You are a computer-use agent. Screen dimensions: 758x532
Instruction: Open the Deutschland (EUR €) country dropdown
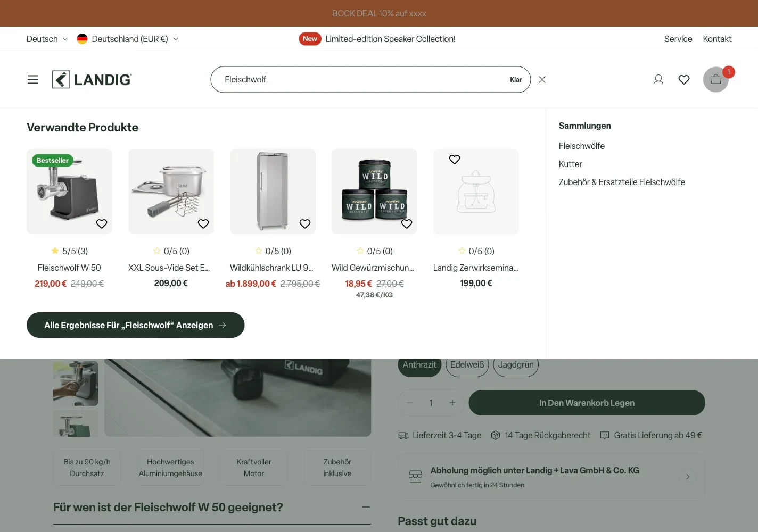click(x=128, y=39)
